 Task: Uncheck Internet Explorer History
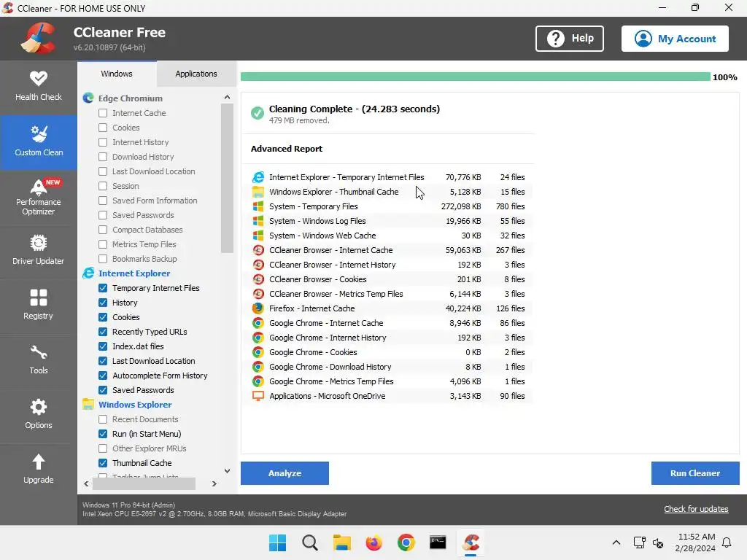pos(103,303)
